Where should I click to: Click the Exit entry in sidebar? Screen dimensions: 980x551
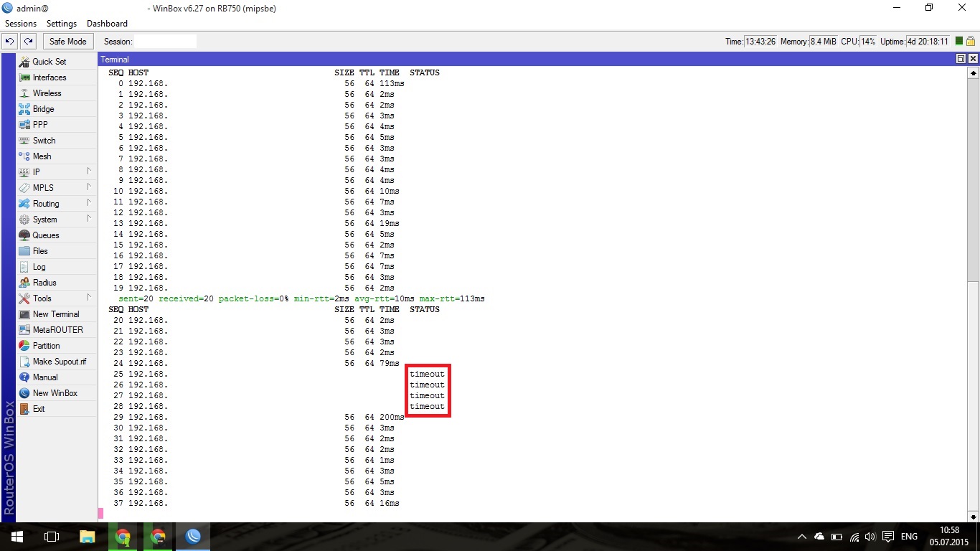pos(39,409)
